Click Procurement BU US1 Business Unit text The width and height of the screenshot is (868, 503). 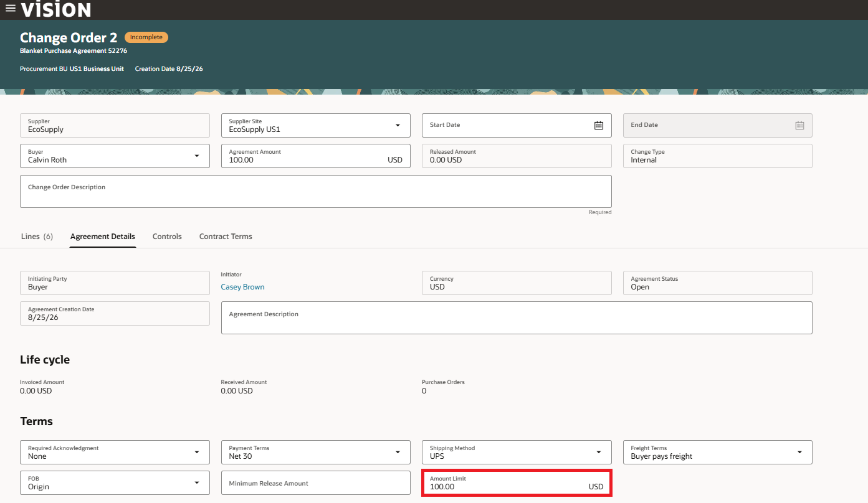pos(72,68)
